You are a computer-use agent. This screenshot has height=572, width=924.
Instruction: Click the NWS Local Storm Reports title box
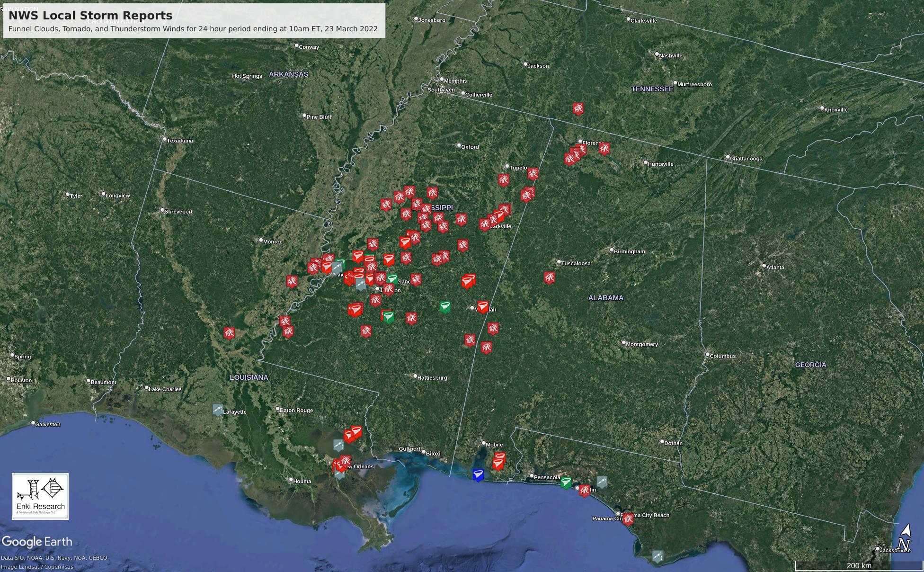click(x=194, y=21)
